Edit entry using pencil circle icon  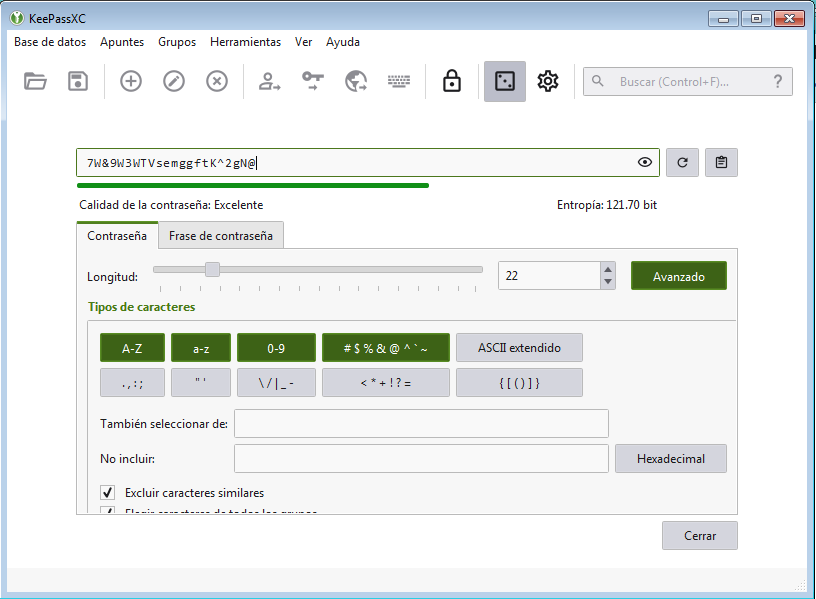point(174,81)
